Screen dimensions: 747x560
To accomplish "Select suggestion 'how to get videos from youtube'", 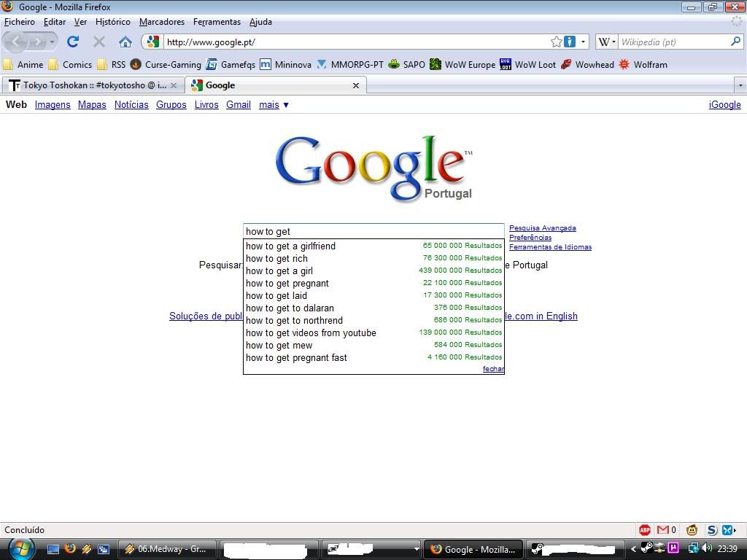I will pyautogui.click(x=373, y=332).
